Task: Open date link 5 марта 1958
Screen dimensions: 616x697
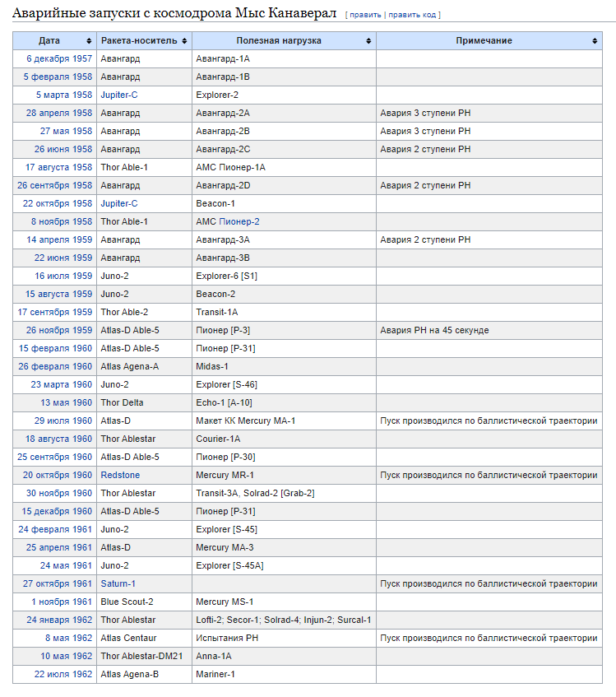Action: (x=64, y=95)
